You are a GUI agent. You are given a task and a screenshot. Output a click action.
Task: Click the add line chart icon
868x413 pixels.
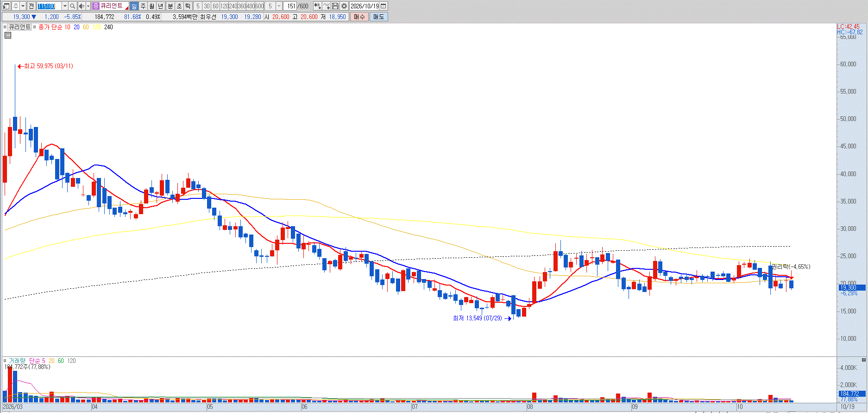[x=327, y=6]
